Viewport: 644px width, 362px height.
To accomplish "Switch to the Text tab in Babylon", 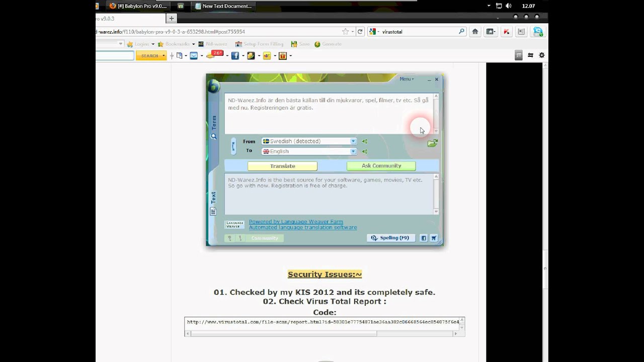I will pos(213,203).
